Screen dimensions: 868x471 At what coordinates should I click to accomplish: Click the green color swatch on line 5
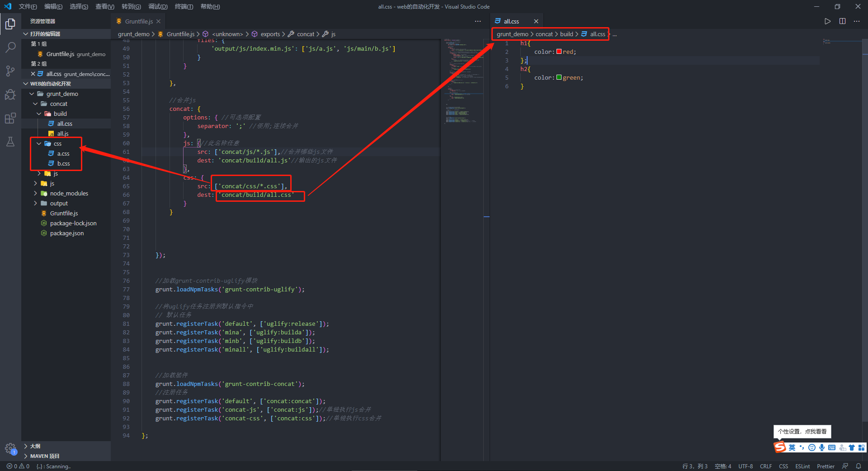tap(559, 77)
